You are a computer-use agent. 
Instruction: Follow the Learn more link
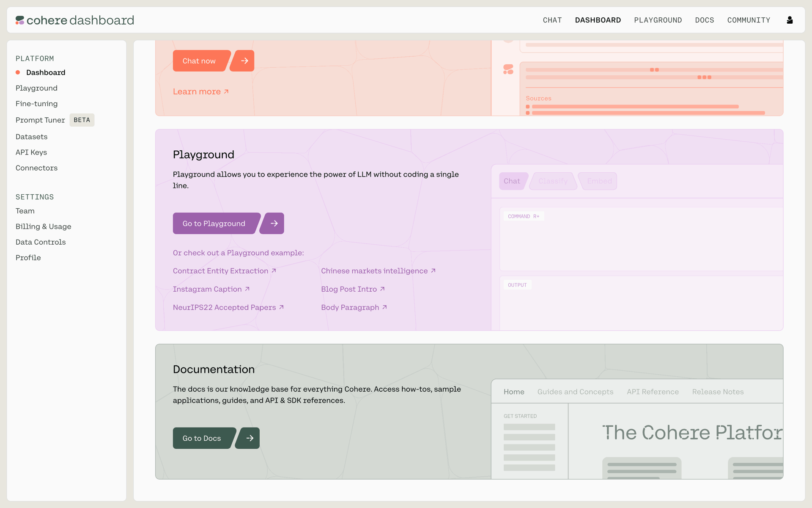coord(201,91)
